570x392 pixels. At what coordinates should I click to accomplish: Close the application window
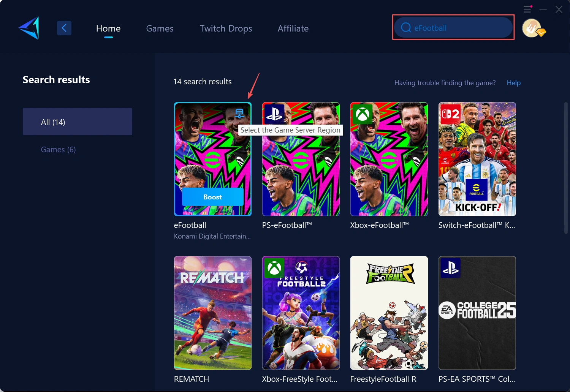[559, 9]
